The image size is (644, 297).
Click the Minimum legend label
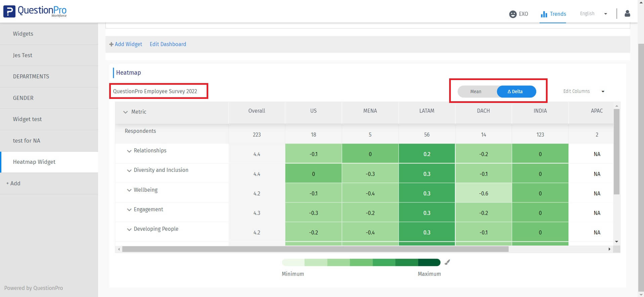(x=293, y=274)
